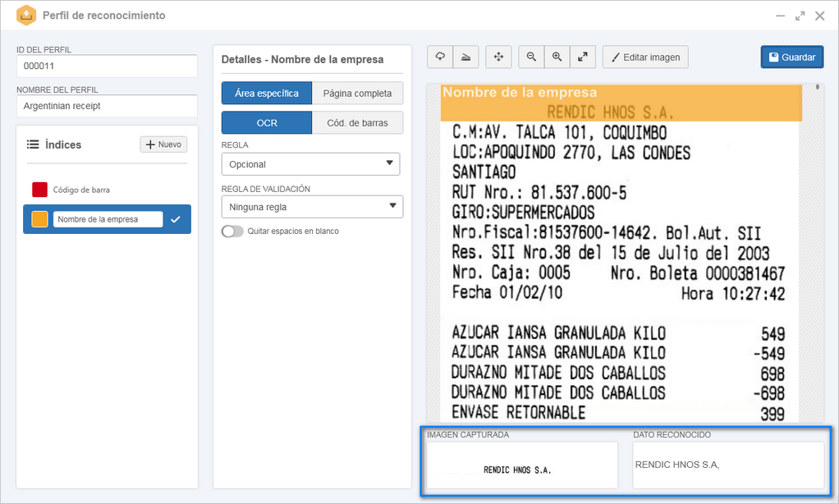Click the red Código de barra color swatch
The width and height of the screenshot is (839, 504).
pyautogui.click(x=39, y=190)
